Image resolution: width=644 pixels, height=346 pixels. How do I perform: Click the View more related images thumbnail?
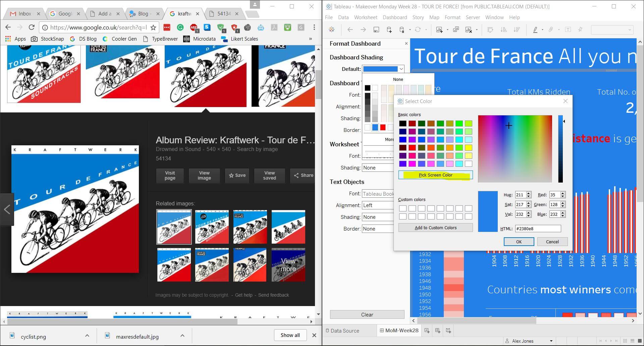(x=288, y=265)
